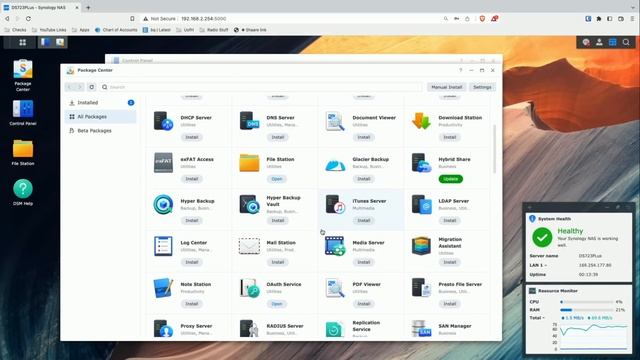
Task: Open File Station via Open button
Action: (x=277, y=179)
